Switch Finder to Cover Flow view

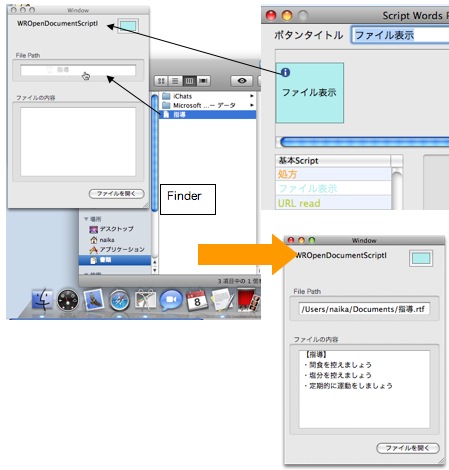coord(203,81)
